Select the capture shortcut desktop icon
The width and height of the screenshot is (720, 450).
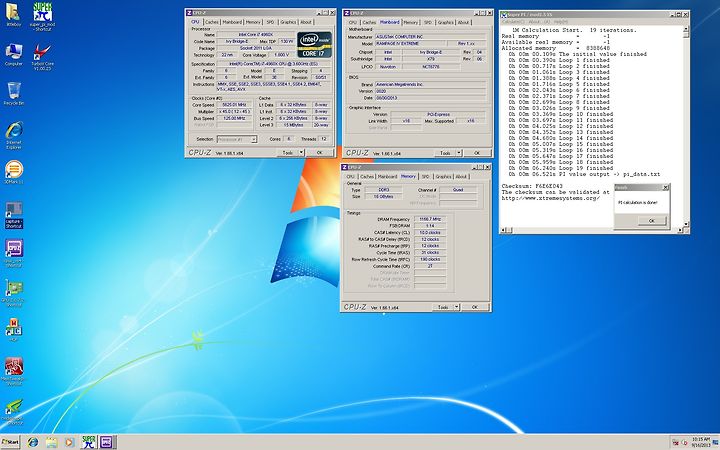click(x=14, y=215)
